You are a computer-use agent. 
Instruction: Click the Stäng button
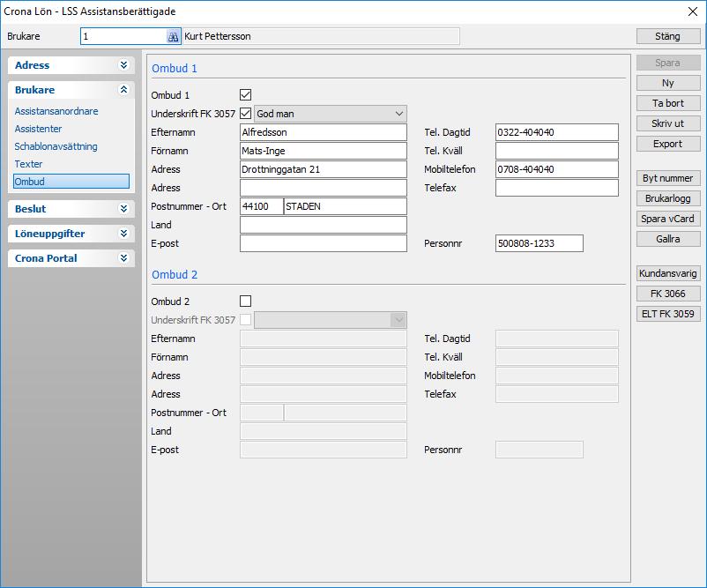668,36
